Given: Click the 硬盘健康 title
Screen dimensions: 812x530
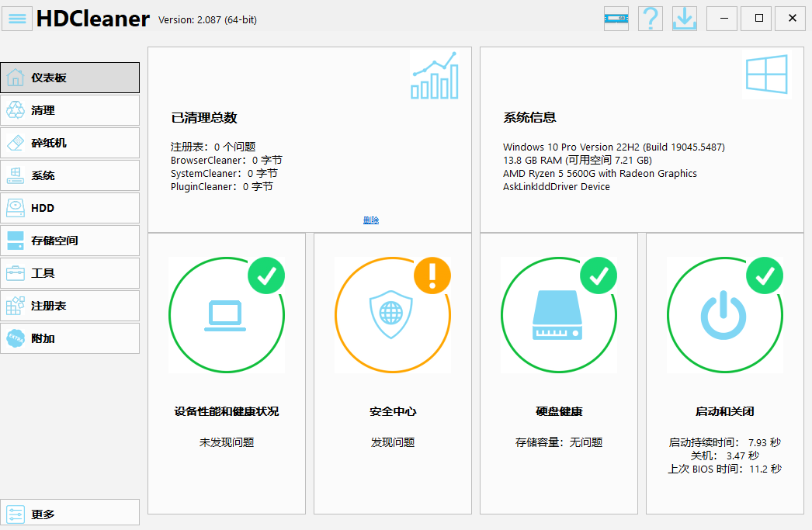Looking at the screenshot, I should tap(559, 411).
